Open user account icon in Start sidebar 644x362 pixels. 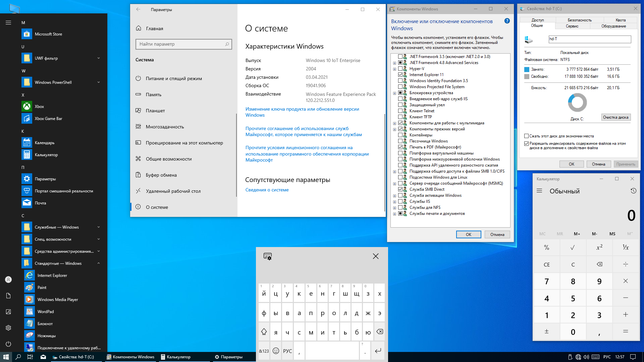coord(8,280)
